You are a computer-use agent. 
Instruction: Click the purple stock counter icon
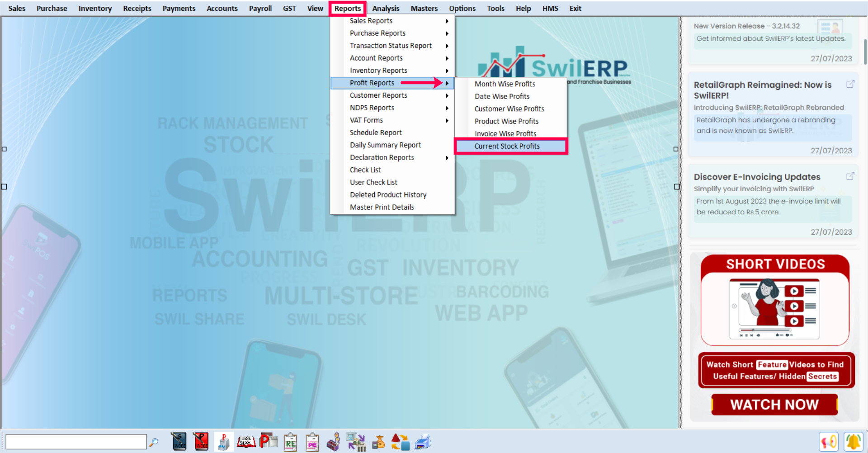coord(334,442)
